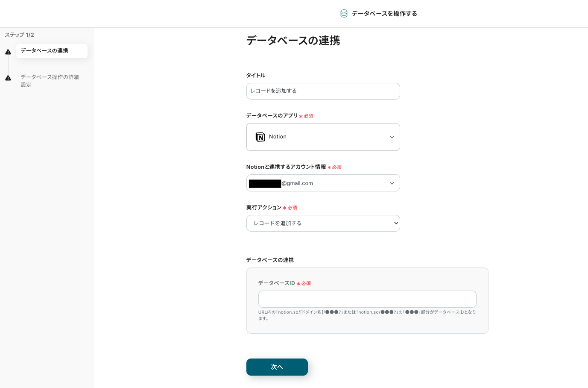Open the Notionと連携するアカウント情報 dropdown
The image size is (588, 388).
[323, 183]
